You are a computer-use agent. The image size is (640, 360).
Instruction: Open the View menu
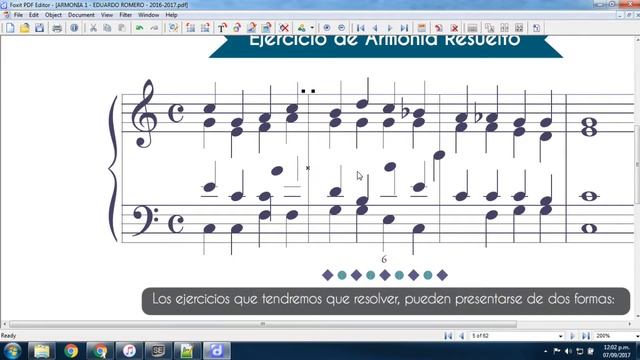coord(107,15)
